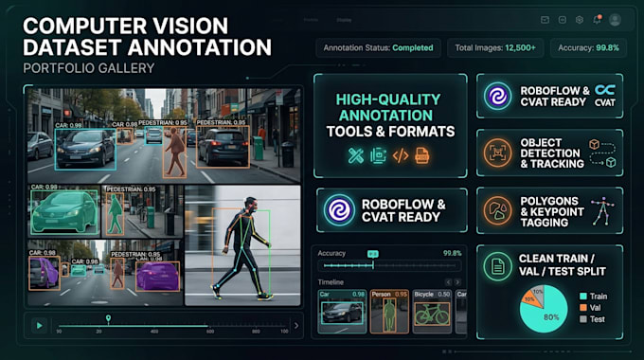Select the Car 0.98 timeline thumbnail

point(342,312)
